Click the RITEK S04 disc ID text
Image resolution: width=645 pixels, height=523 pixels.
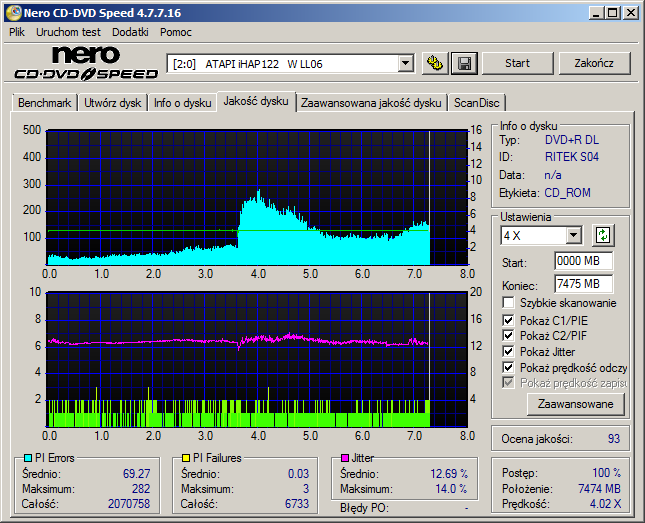tap(572, 157)
